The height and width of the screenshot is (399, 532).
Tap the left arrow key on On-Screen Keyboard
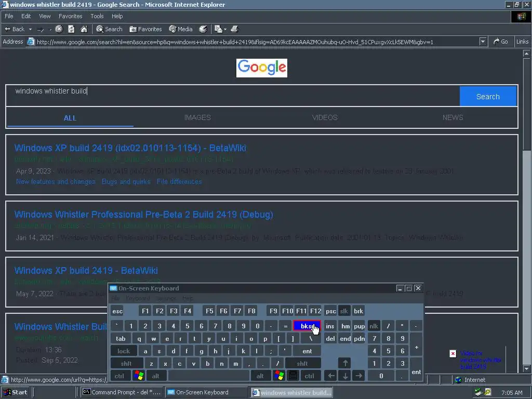coord(331,376)
